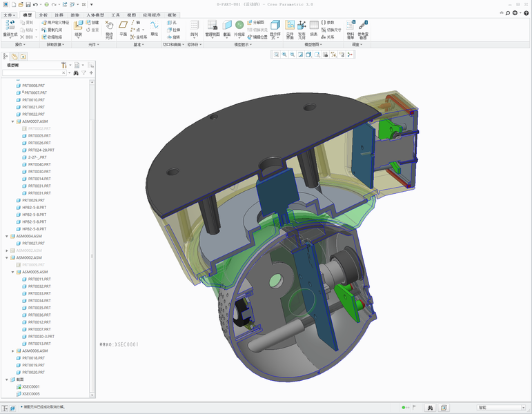Expand the greyed ASM0002.ASM node

tap(7, 250)
